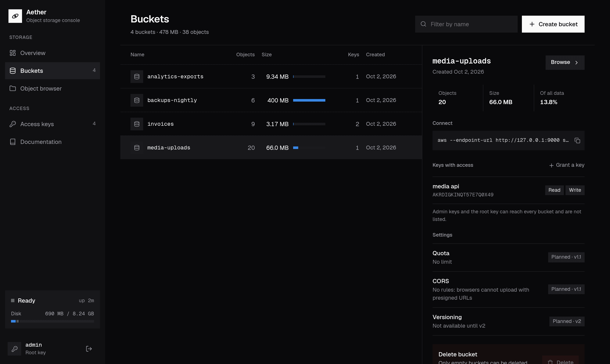
Task: Click the Disk usage bar
Action: (53, 321)
